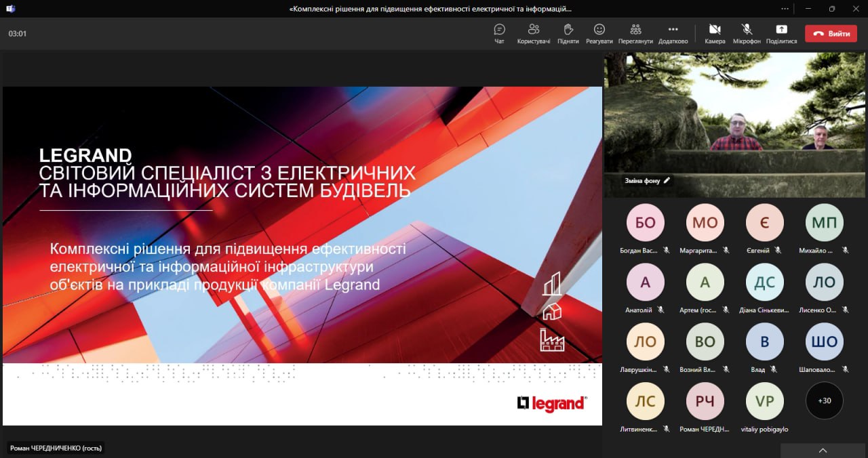Open the title bar three-dots menu
The height and width of the screenshot is (458, 868).
point(785,9)
